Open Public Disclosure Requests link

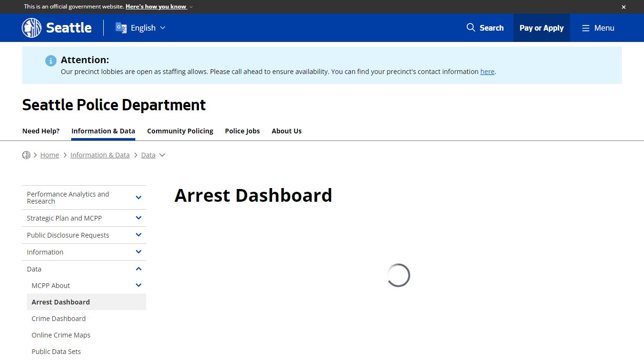point(68,235)
